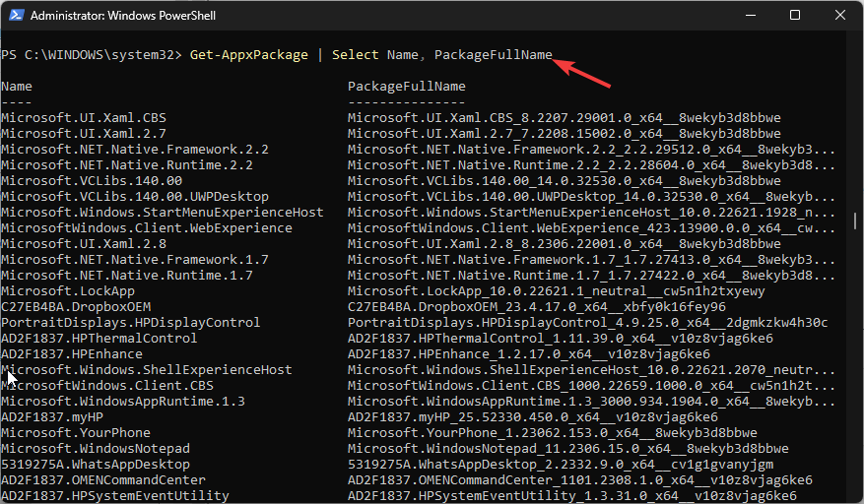Click truncated full name Microsoft.NET.Native.Framework.2.2_2.2.29512.0_x64
The height and width of the screenshot is (504, 864).
point(591,150)
